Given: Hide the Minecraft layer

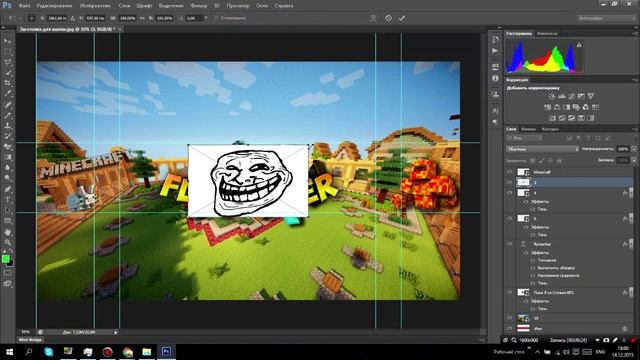Looking at the screenshot, I should coord(509,172).
